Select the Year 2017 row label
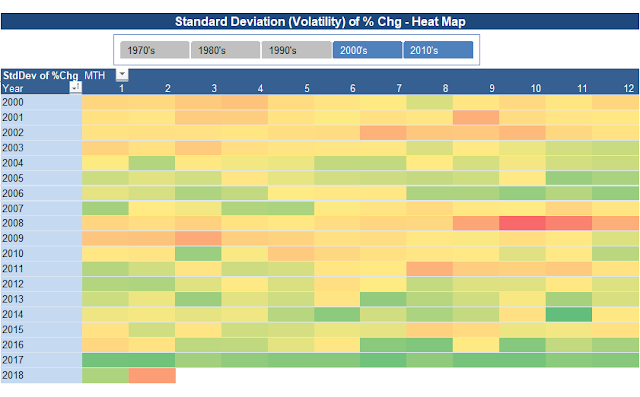Viewport: 640px width, 397px height. click(x=41, y=360)
